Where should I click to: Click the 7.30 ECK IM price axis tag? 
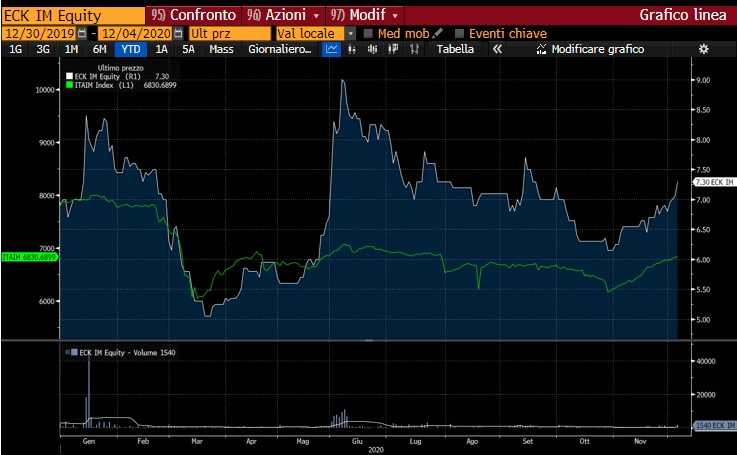point(714,182)
